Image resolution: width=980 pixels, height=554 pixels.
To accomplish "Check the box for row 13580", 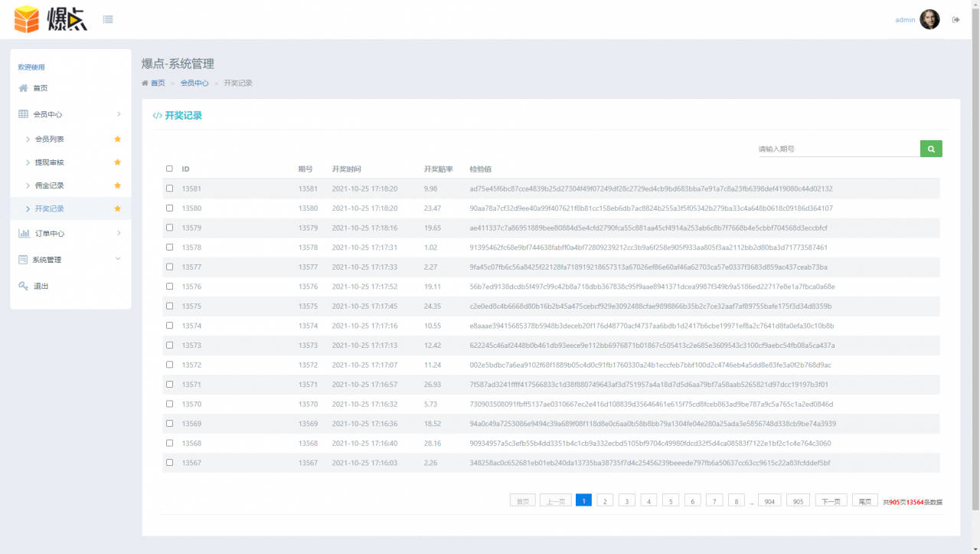I will point(169,208).
